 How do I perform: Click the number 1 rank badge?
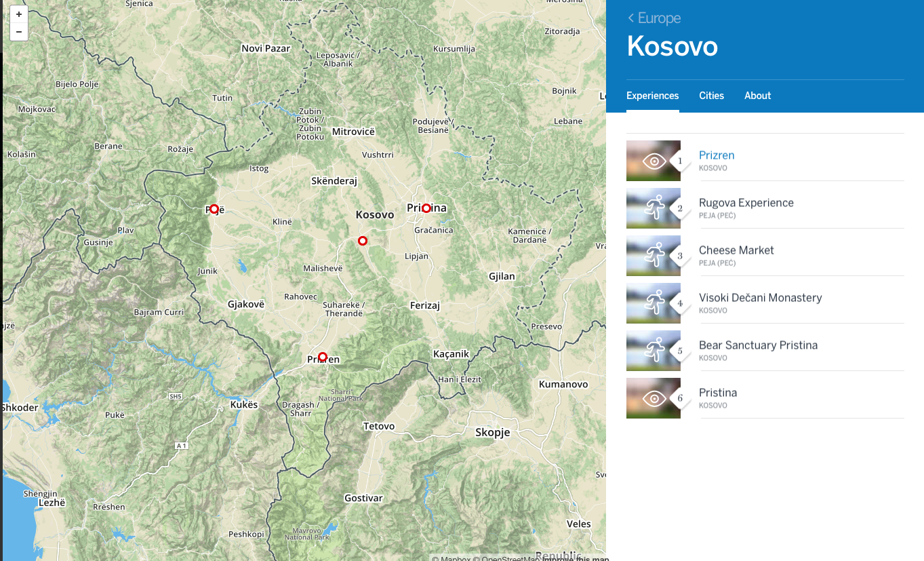[680, 161]
